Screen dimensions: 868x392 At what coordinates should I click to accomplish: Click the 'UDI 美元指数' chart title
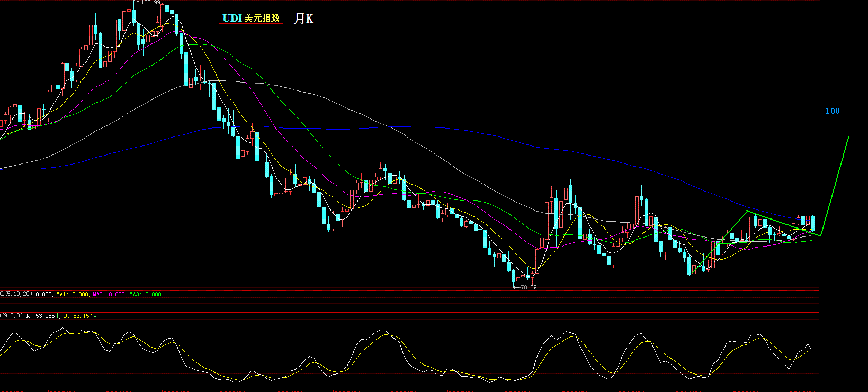pyautogui.click(x=251, y=18)
